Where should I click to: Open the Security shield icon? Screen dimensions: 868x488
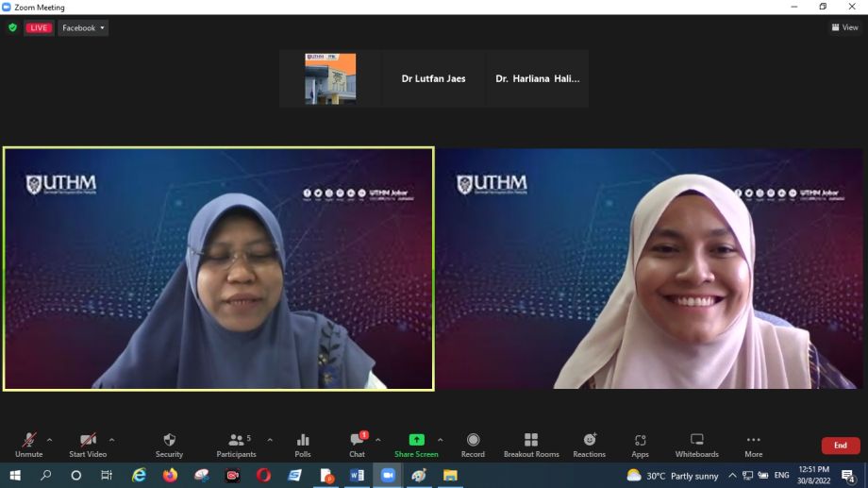coord(169,440)
